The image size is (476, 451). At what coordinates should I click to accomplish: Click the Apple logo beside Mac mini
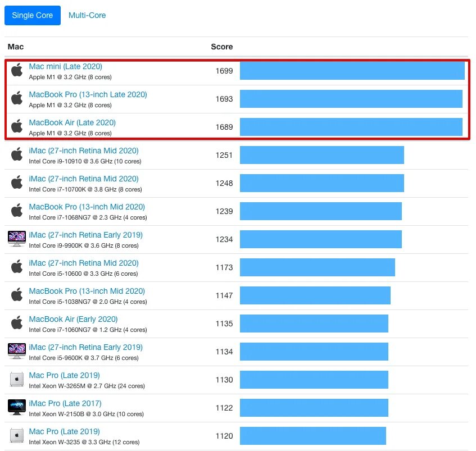[x=17, y=70]
